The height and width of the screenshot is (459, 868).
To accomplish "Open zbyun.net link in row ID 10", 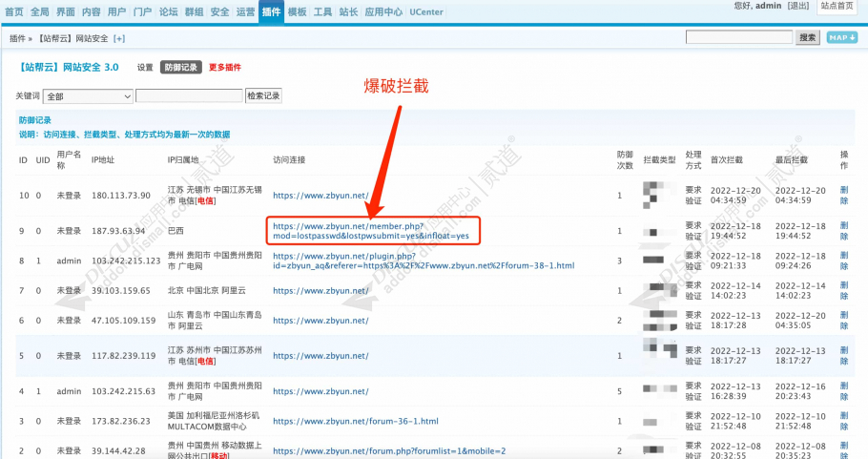I will tap(320, 196).
